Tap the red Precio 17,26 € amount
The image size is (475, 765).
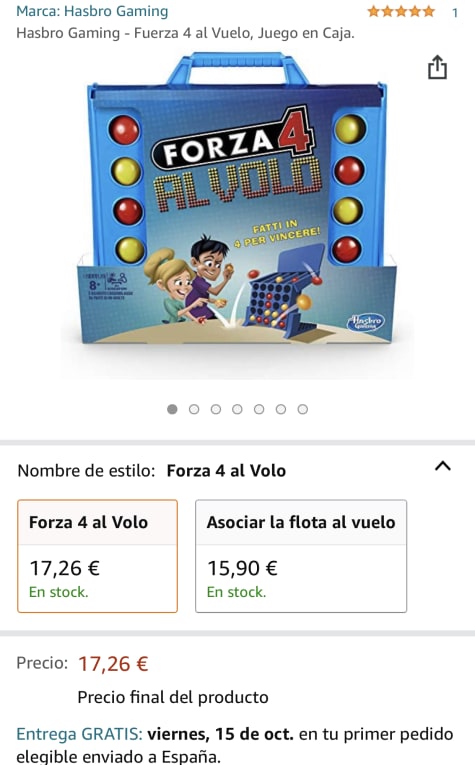pyautogui.click(x=113, y=664)
